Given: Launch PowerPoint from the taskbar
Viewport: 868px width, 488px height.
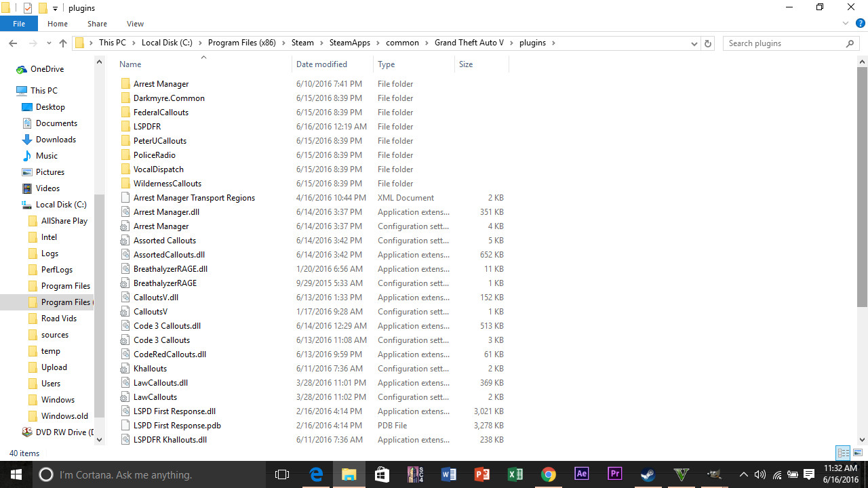Looking at the screenshot, I should pos(481,474).
